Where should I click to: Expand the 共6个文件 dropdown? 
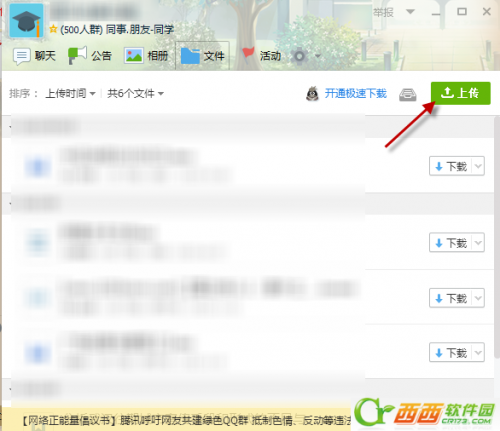pos(135,93)
